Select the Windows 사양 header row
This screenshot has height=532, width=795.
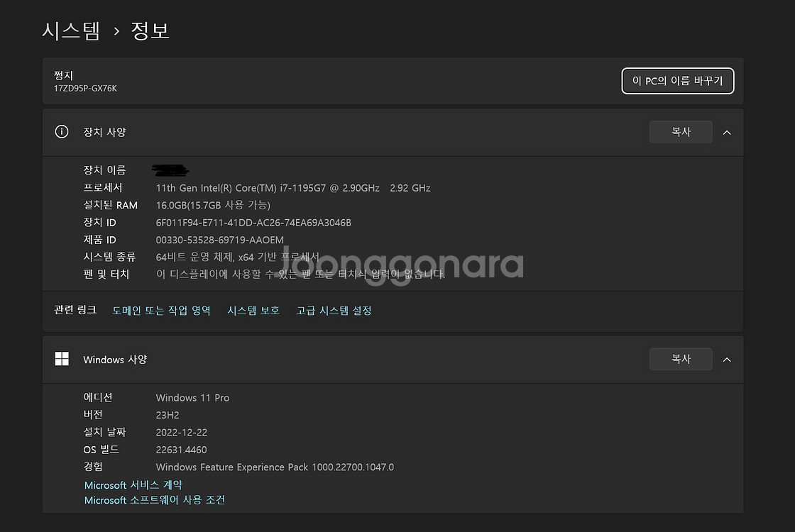393,359
